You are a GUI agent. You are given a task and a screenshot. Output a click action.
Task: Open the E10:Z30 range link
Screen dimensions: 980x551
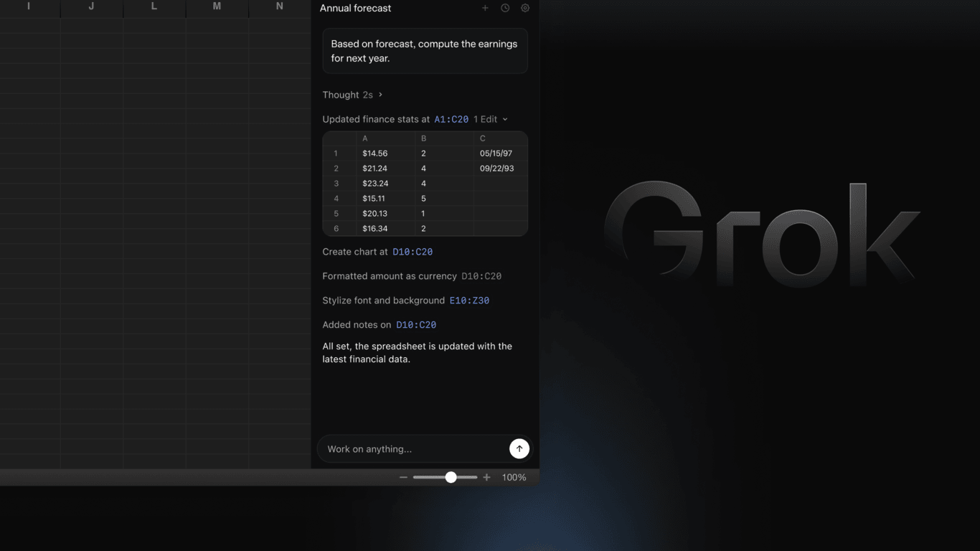tap(469, 301)
